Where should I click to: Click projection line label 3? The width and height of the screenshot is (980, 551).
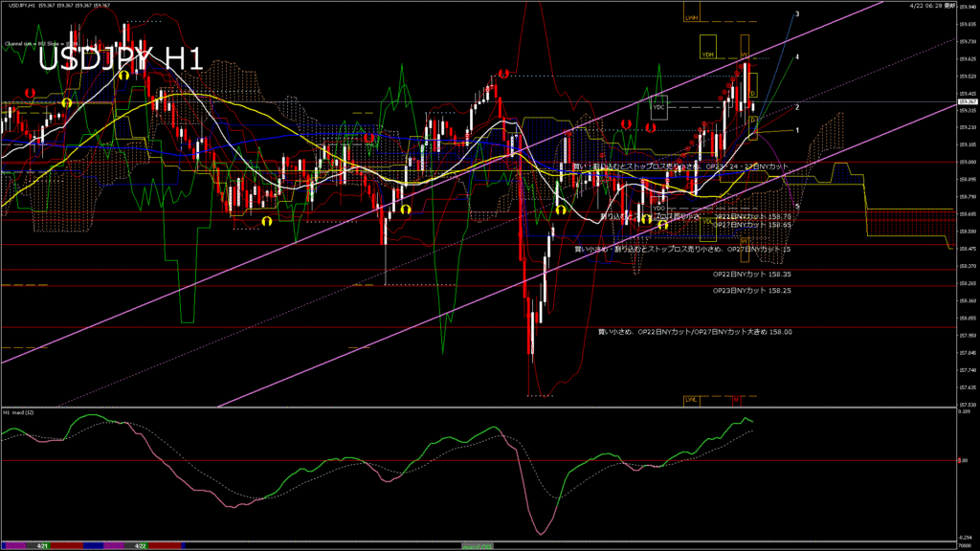coord(797,14)
